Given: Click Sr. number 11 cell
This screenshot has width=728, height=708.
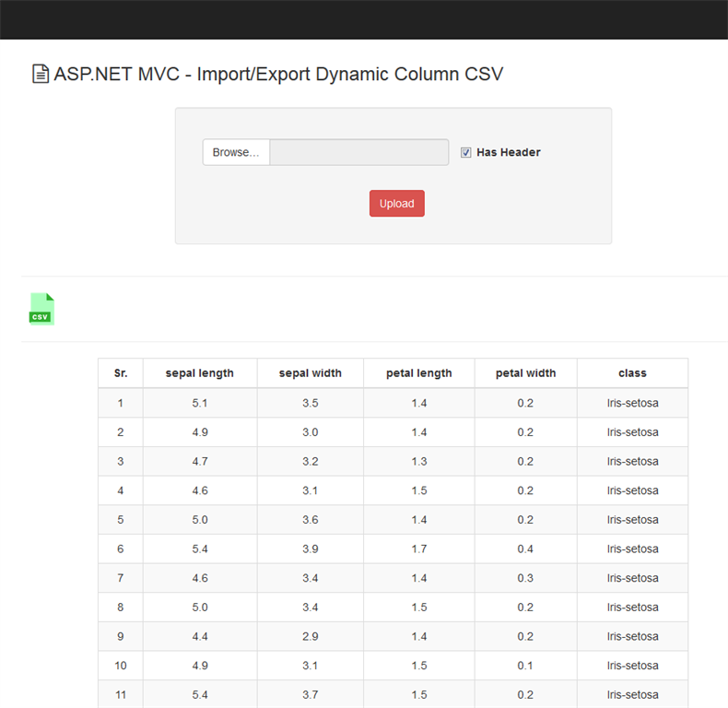Looking at the screenshot, I should click(121, 694).
